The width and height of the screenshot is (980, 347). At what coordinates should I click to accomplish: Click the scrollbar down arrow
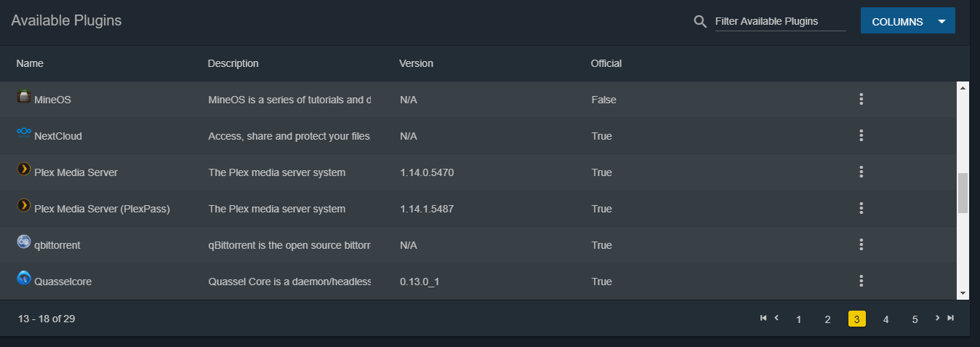(x=963, y=293)
